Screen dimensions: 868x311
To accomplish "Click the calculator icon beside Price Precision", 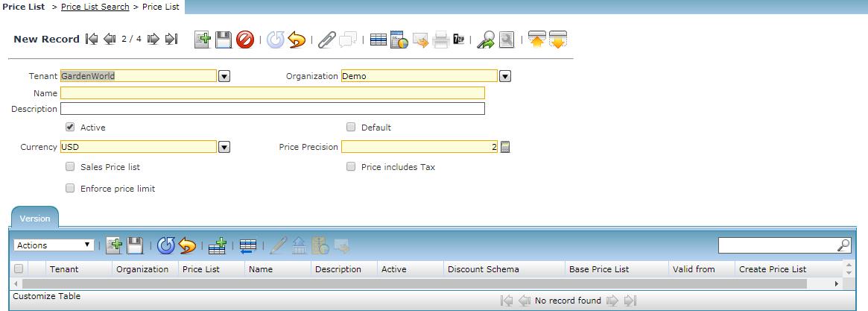I will pyautogui.click(x=505, y=147).
